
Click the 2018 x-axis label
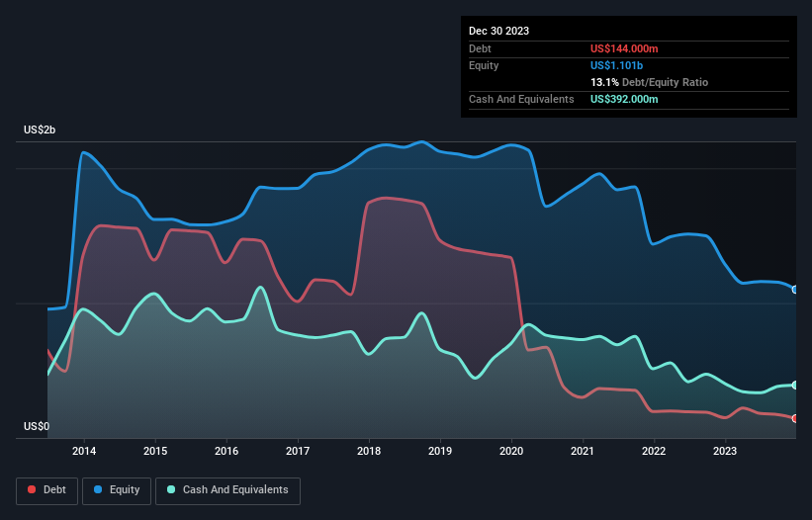tap(369, 451)
